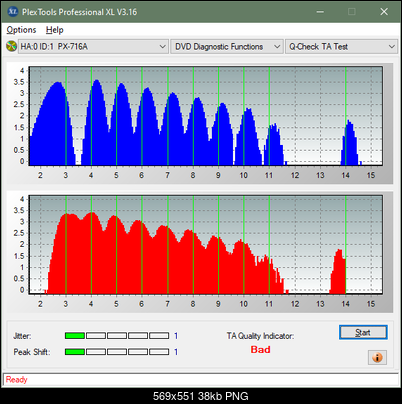The image size is (402, 404).
Task: Click the red Bad quality result text
Action: click(x=260, y=350)
